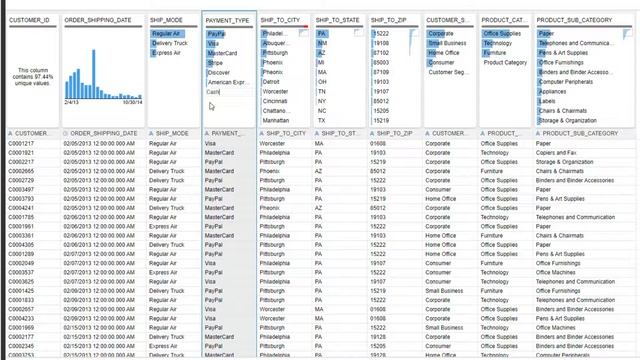Select the Regular Air bar in SHIP_MODE card
This screenshot has height=360, width=640.
coord(167,33)
